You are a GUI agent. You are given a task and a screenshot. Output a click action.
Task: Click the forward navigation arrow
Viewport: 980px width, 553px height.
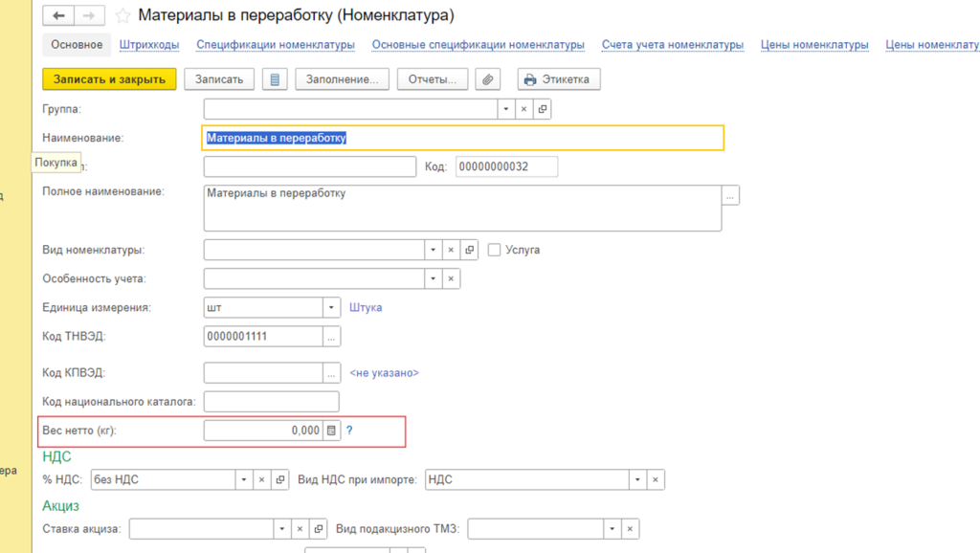click(89, 16)
